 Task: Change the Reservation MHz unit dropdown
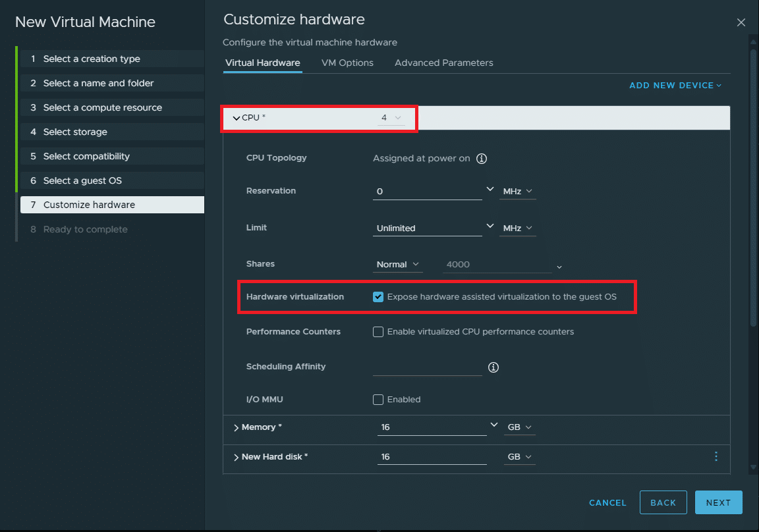click(517, 192)
